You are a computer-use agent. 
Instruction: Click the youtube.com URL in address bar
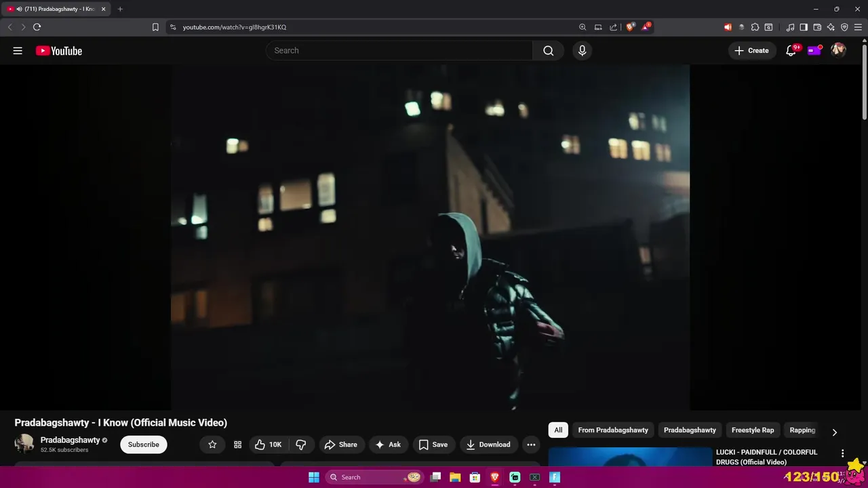coord(235,27)
